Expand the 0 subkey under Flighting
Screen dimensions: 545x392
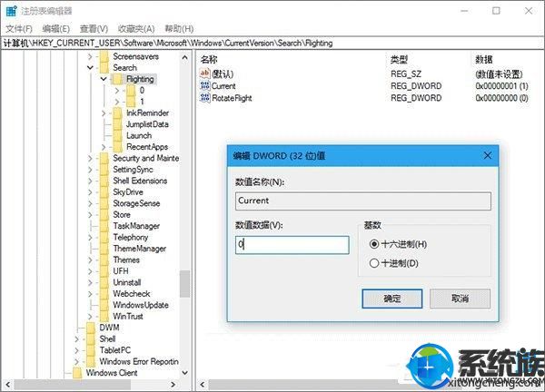[117, 90]
